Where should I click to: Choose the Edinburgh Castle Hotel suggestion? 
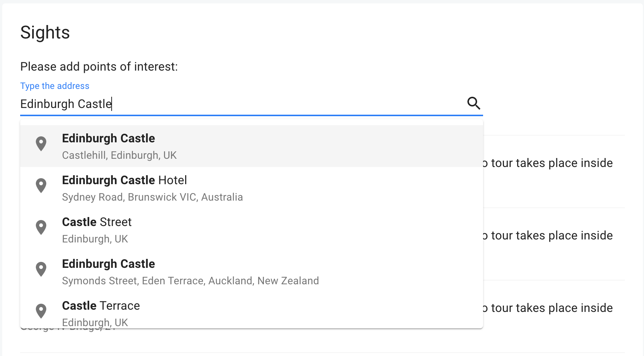point(124,180)
